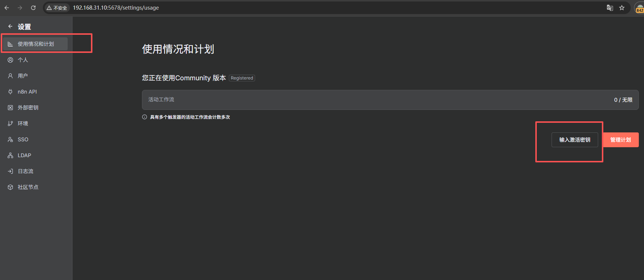Click the SSO user-lock icon
The image size is (644, 280).
[10, 139]
